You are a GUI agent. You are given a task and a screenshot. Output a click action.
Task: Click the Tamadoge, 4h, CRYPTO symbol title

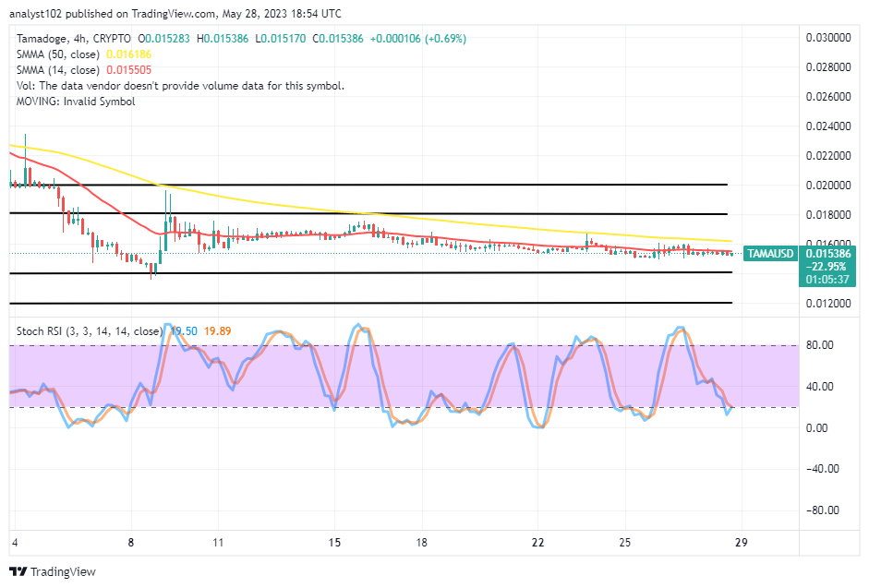74,39
